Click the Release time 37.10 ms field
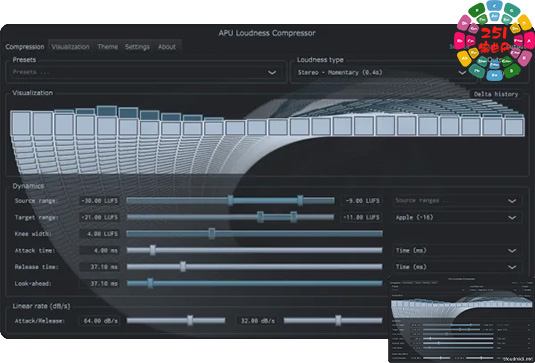This screenshot has height=363, width=535. click(x=99, y=267)
